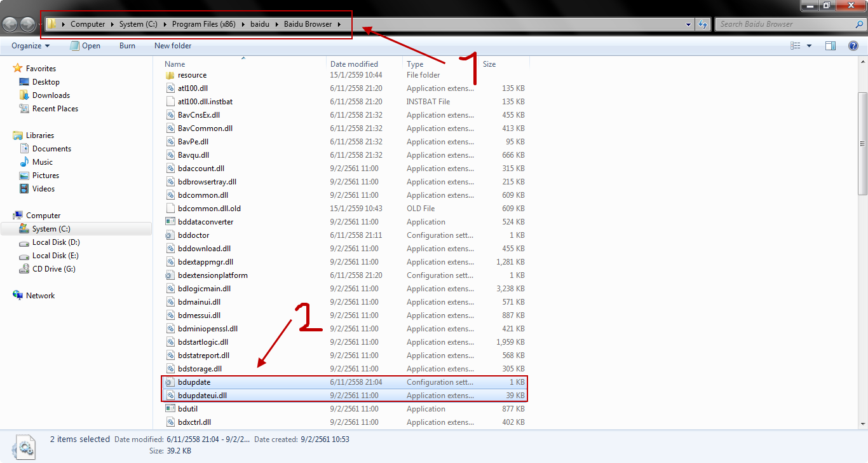
Task: Go to Program Files (x86) breadcrumb
Action: tap(204, 25)
